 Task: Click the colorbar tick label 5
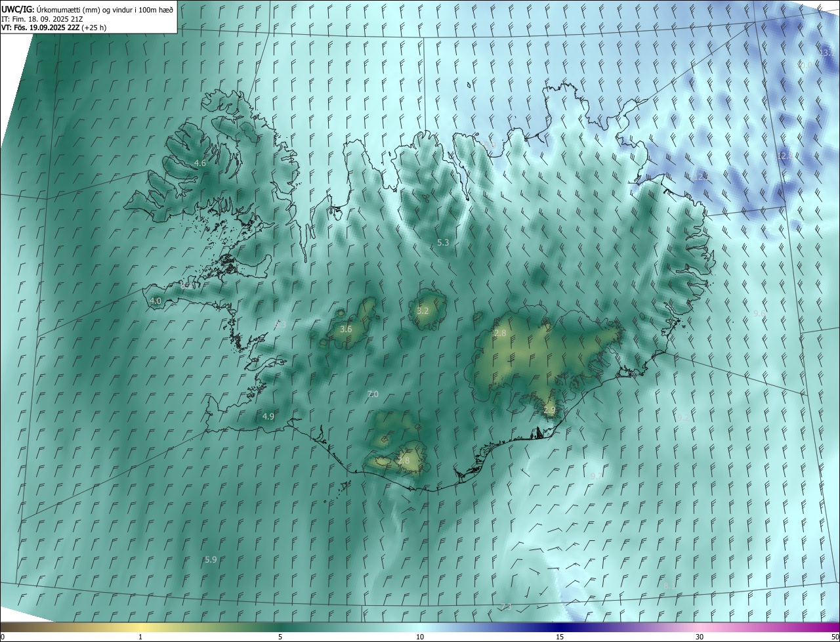coord(280,637)
